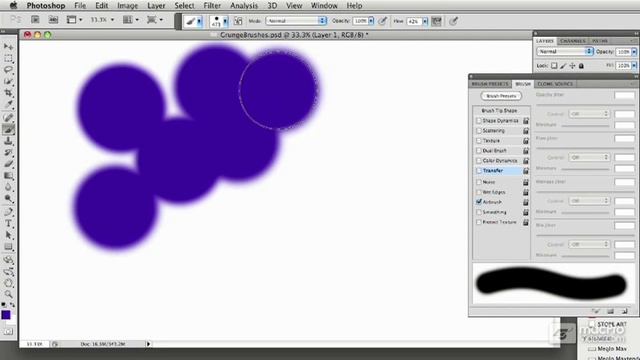Viewport: 640px width, 360px height.
Task: Select the Type tool
Action: [x=8, y=224]
